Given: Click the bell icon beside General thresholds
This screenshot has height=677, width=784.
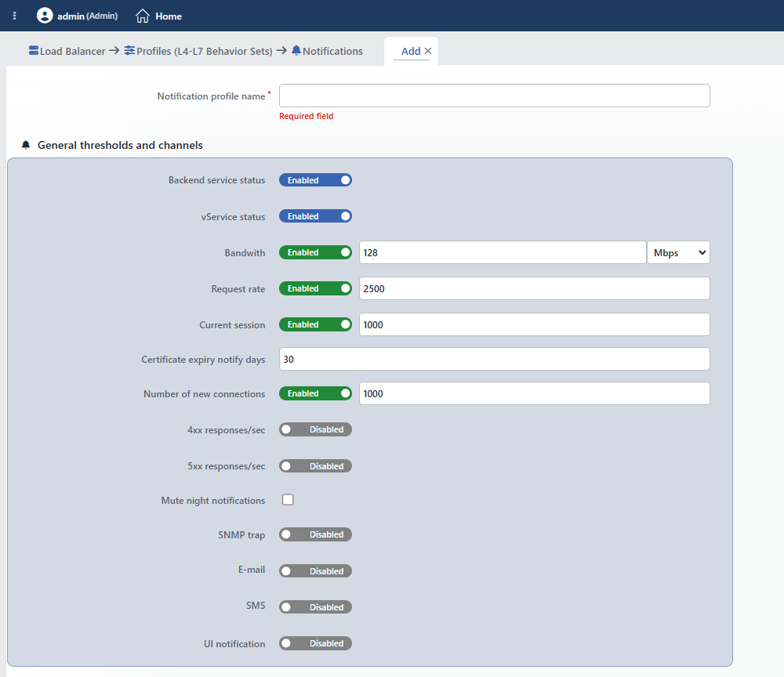Looking at the screenshot, I should 26,145.
